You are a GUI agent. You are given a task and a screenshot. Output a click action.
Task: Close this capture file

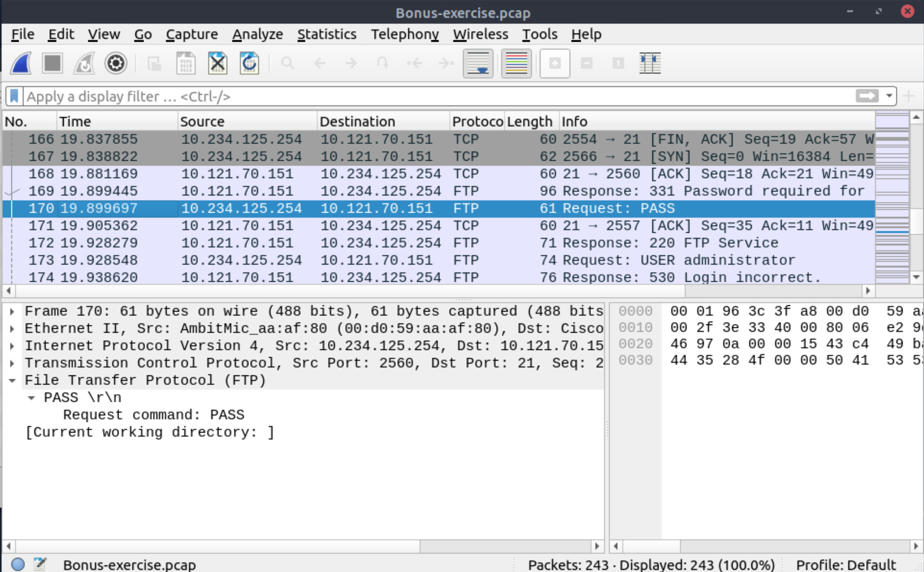pyautogui.click(x=218, y=63)
